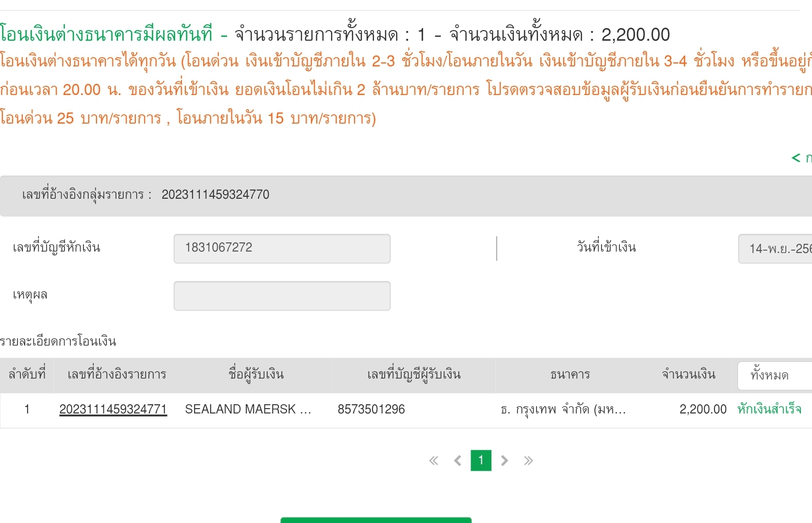Click the next page single-right arrow

(x=504, y=460)
